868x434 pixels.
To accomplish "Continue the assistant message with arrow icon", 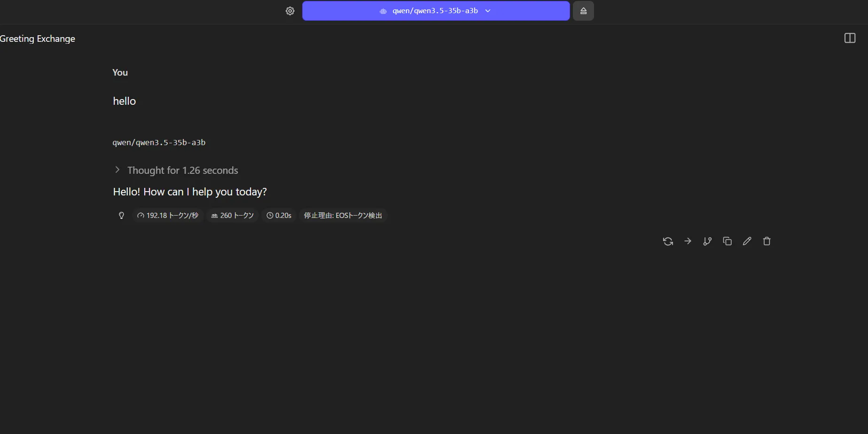I will (688, 241).
